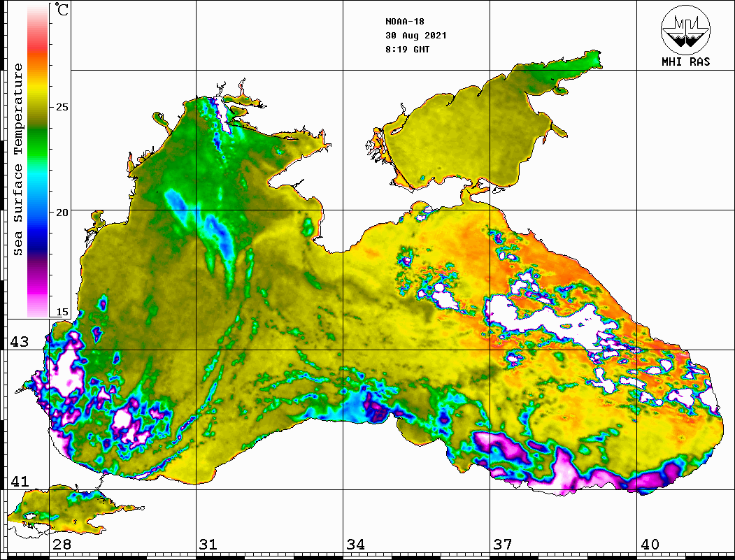Click the '20' tick on temperature scale

tap(62, 213)
